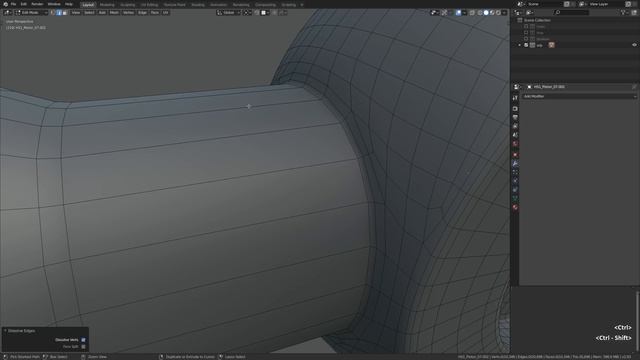Switch to the UV Editing workspace tab
The height and width of the screenshot is (360, 640).
tap(149, 5)
